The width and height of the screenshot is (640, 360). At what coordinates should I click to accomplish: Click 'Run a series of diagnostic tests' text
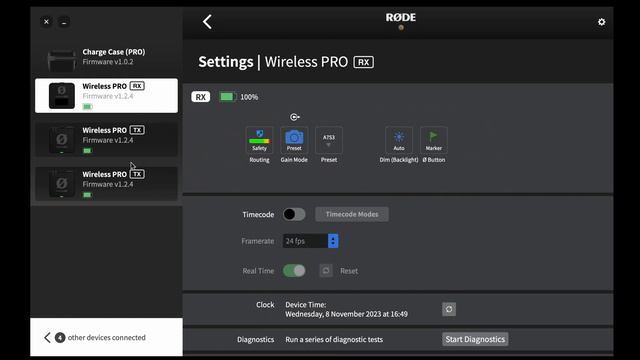point(334,340)
